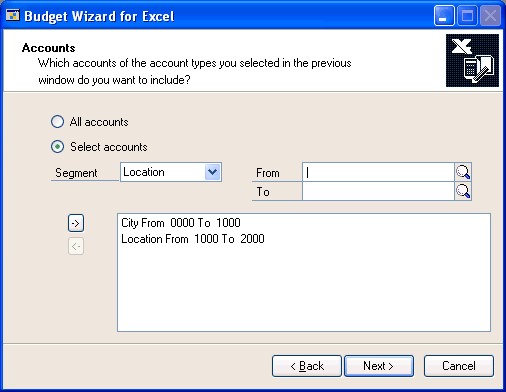Remove range with the <- arrow button
The image size is (506, 392).
(x=76, y=246)
